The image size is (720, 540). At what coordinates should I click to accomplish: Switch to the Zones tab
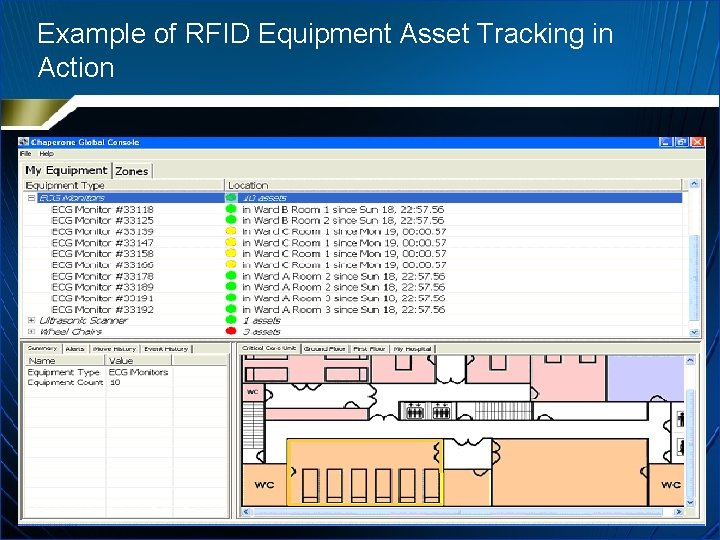click(132, 171)
